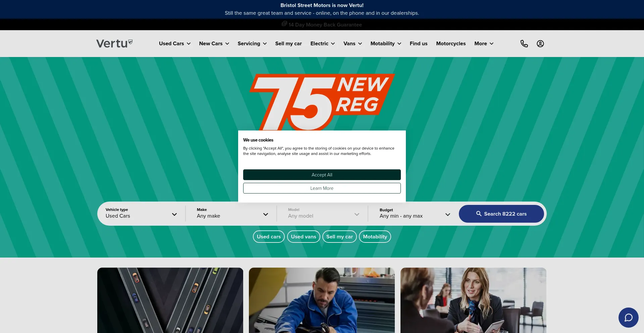
Task: Open the aerial road cars thumbnail
Action: pos(170,300)
